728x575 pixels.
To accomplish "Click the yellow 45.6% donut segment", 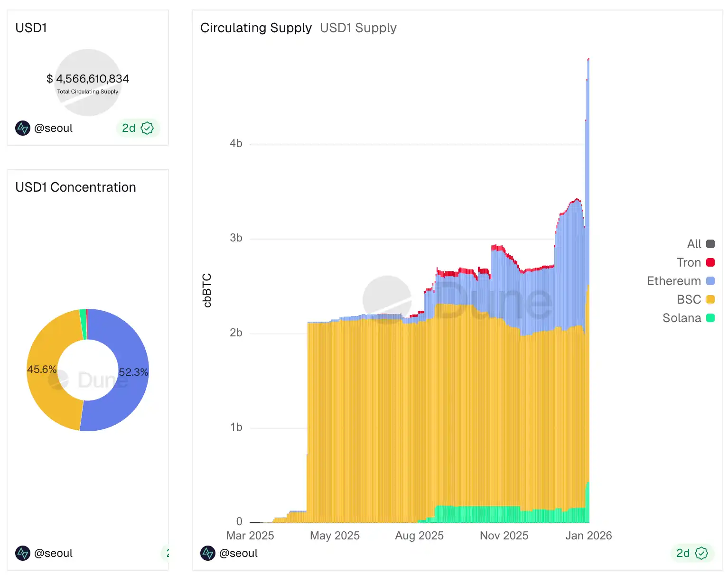I will pos(45,389).
